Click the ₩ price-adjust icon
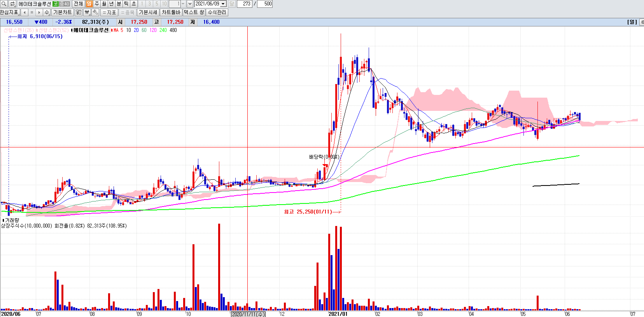This screenshot has width=644, height=317. pyautogui.click(x=87, y=12)
